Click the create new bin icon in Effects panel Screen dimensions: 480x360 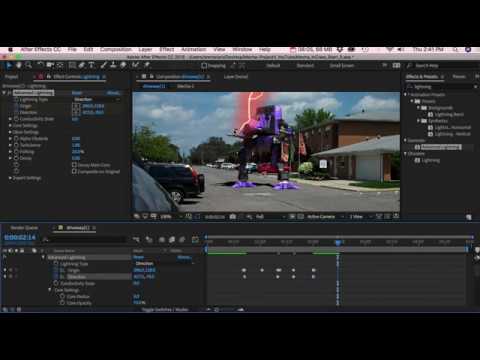point(469,217)
